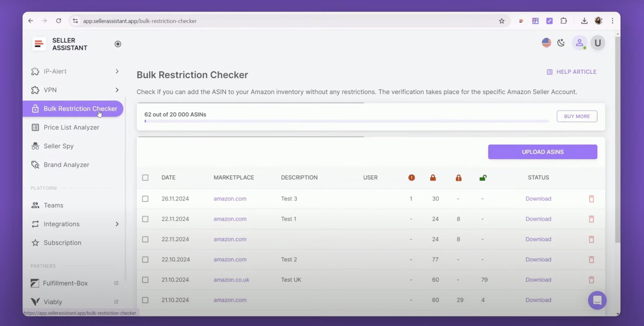Image resolution: width=644 pixels, height=326 pixels.
Task: Tick the checkbox next to Test 2
Action: click(145, 259)
